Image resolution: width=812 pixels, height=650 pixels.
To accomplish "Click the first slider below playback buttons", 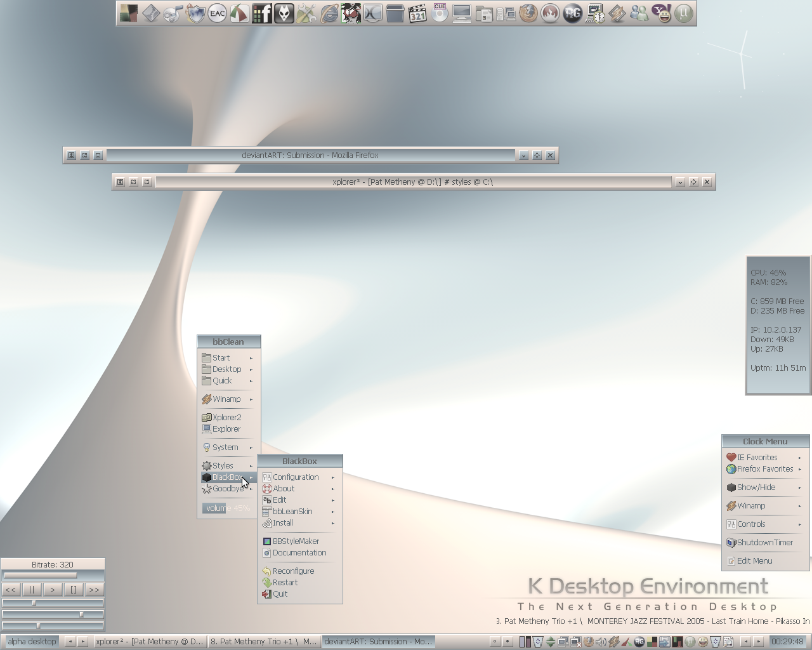I will pos(53,603).
